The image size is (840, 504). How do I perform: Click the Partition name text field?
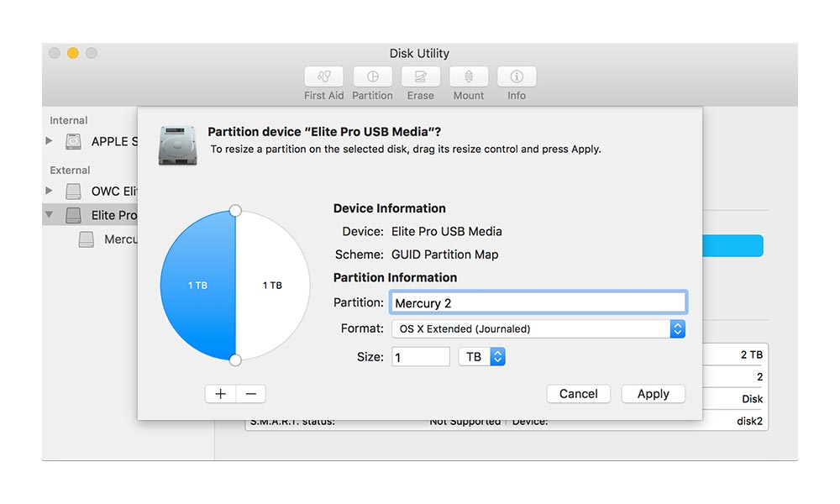538,302
